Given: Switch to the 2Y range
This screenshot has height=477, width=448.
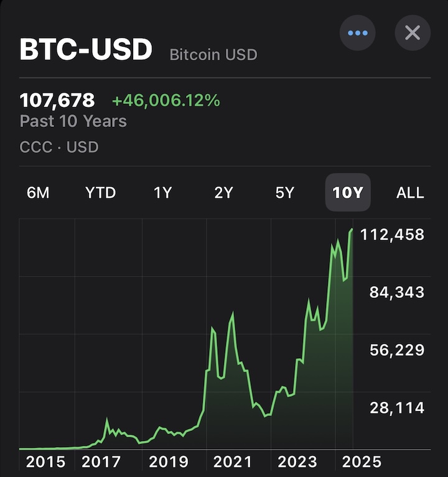Looking at the screenshot, I should 223,193.
